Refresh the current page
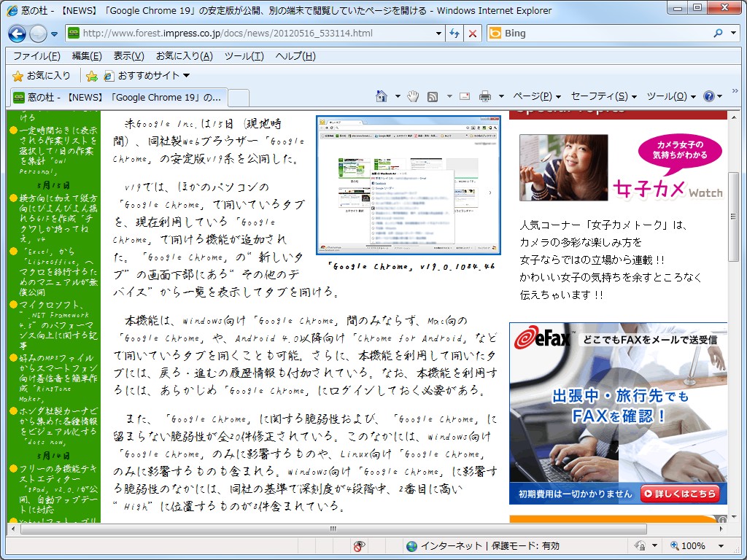Viewport: 747px width, 560px height. [454, 33]
